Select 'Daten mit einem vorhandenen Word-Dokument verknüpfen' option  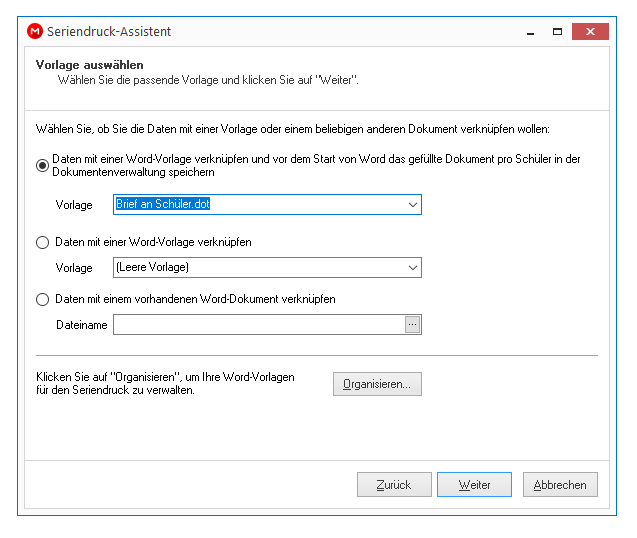pos(42,299)
